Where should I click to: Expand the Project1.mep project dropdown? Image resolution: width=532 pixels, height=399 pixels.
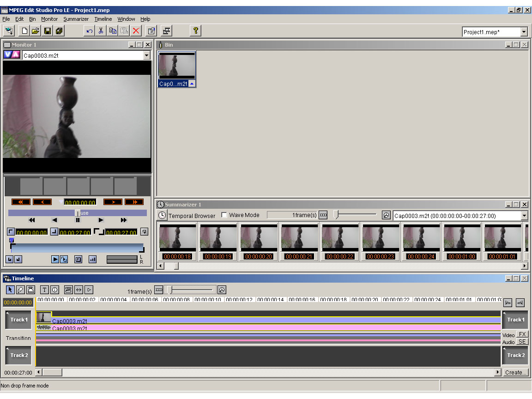[x=524, y=32]
